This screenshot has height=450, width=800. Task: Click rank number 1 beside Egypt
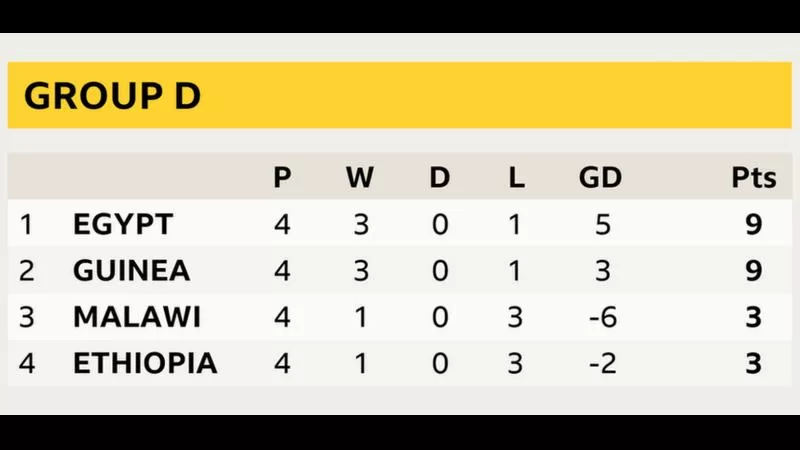[x=27, y=224]
